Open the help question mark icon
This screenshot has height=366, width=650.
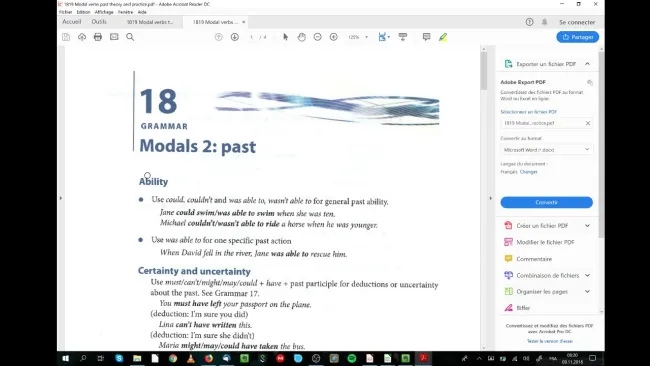529,22
